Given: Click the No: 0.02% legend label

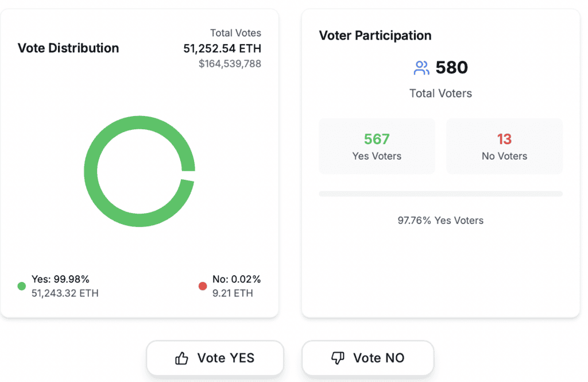Looking at the screenshot, I should [x=237, y=280].
